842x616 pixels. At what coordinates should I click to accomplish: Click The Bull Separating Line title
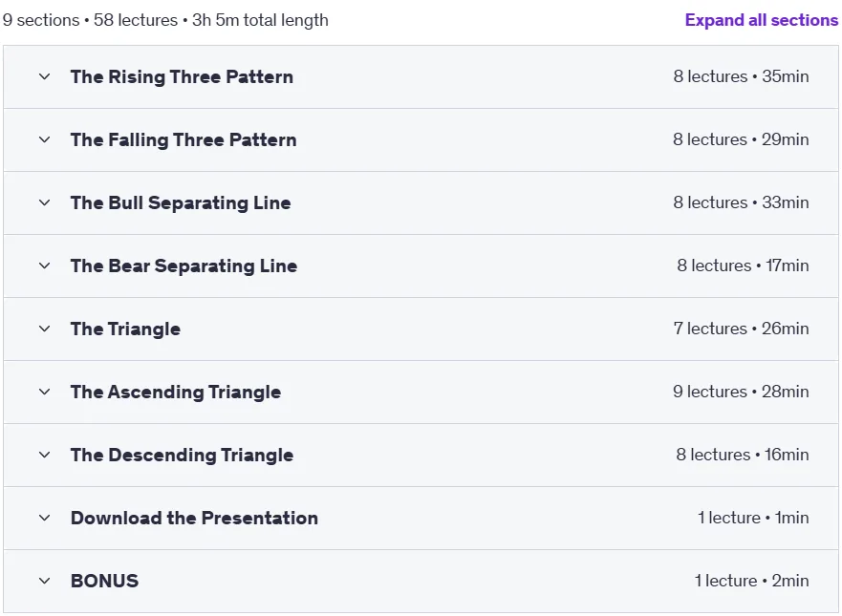point(181,202)
